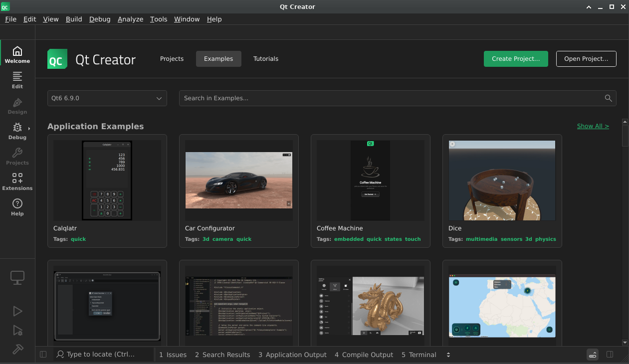
Task: Open the code editor example thumbnail
Action: pyautogui.click(x=239, y=306)
